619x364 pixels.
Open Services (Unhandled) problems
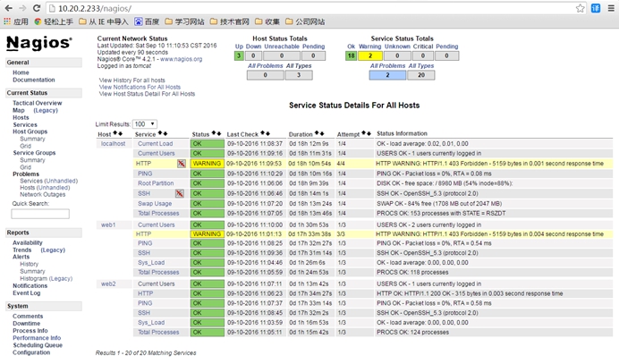pos(49,181)
